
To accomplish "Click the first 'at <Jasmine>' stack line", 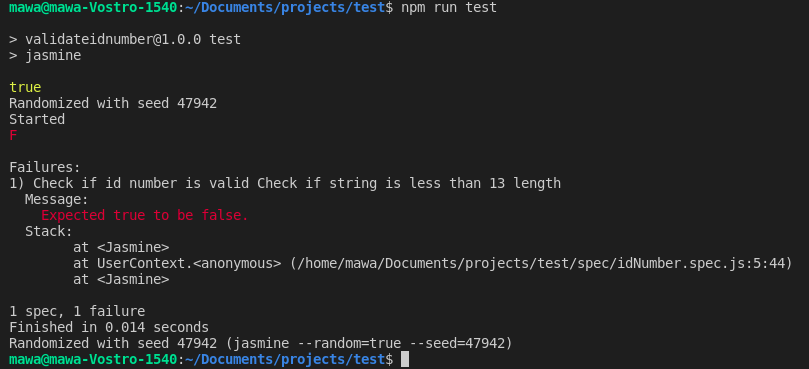I will point(121,247).
